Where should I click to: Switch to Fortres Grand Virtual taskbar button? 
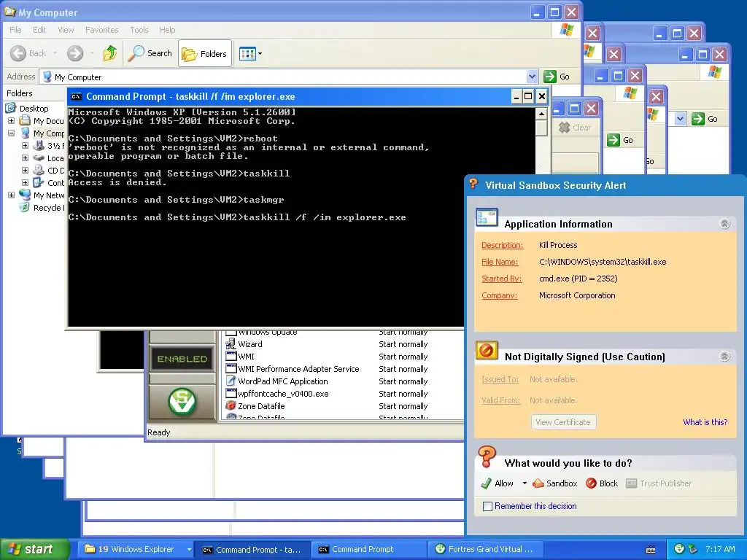pos(485,549)
